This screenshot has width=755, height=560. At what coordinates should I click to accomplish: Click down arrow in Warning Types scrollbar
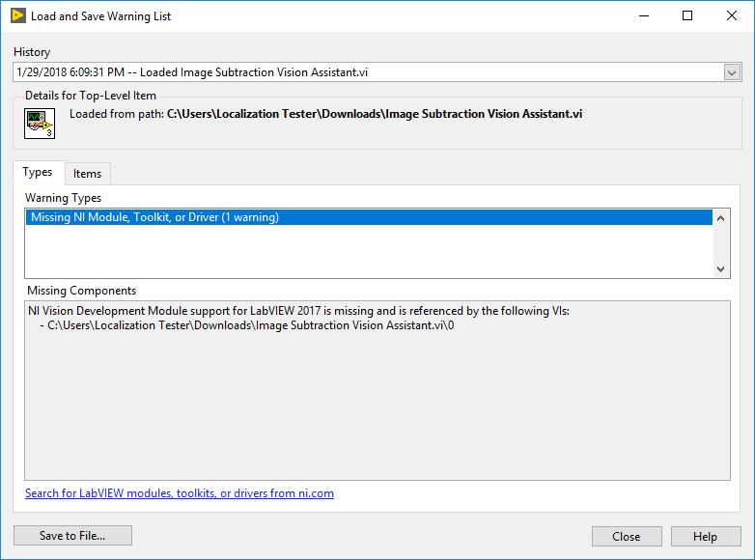(x=721, y=269)
